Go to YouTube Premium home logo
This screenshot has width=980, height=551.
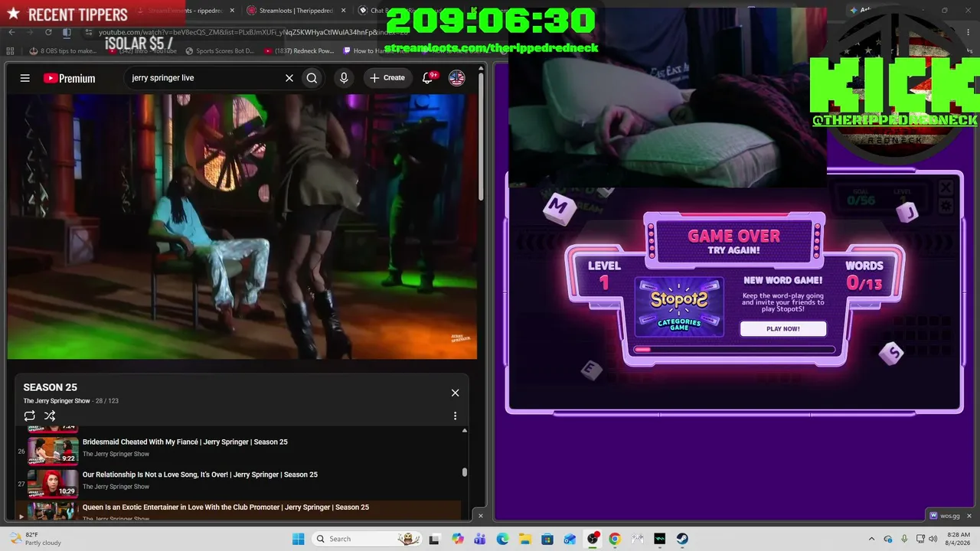pyautogui.click(x=70, y=78)
